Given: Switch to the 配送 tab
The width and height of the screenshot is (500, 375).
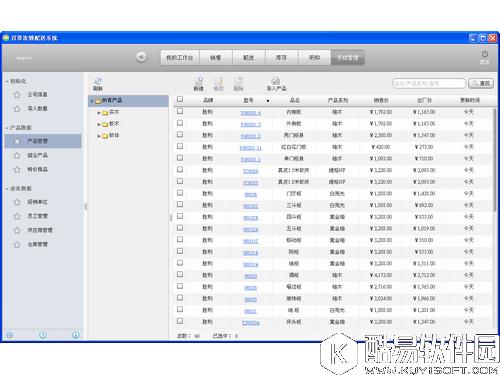Looking at the screenshot, I should [x=249, y=57].
